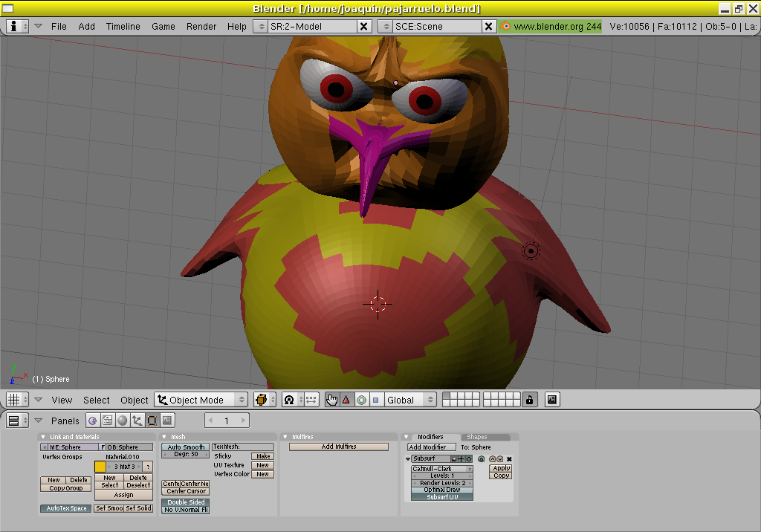761x532 pixels.
Task: Click the render preview icon in 3D header
Action: pos(552,400)
